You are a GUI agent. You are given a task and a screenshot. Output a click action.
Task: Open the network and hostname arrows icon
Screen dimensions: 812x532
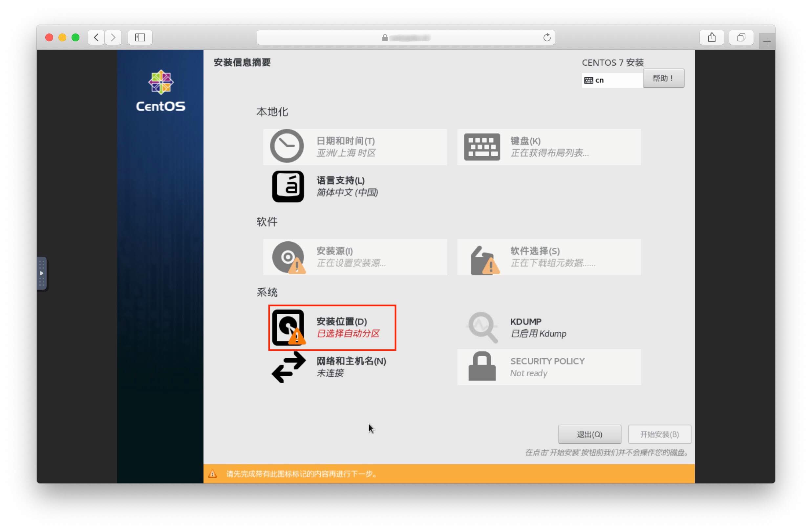(x=288, y=367)
